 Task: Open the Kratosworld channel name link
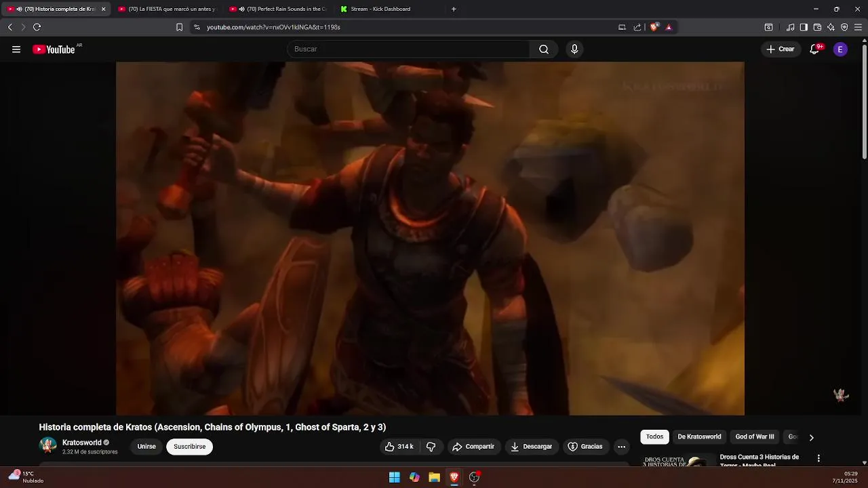81,443
